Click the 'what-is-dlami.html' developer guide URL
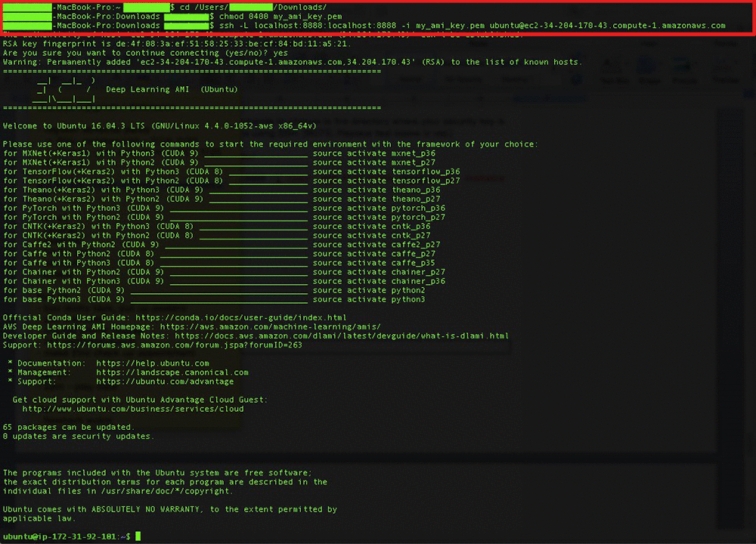 click(x=342, y=336)
